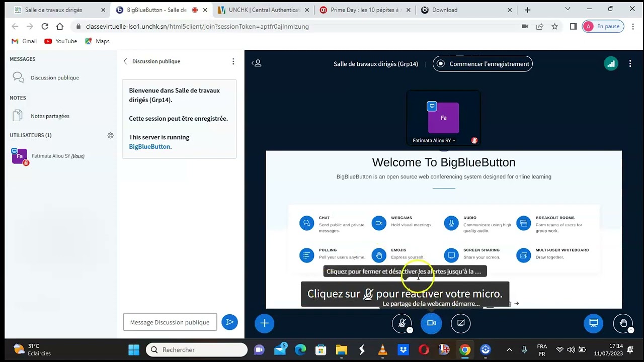Open the Windows Start menu
This screenshot has width=644, height=362.
tap(134, 350)
